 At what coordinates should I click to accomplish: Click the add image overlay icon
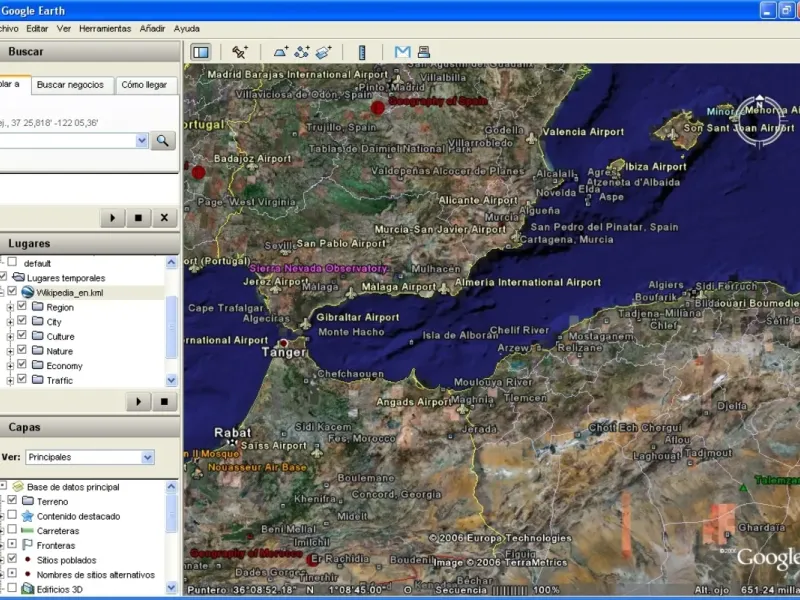coord(323,52)
